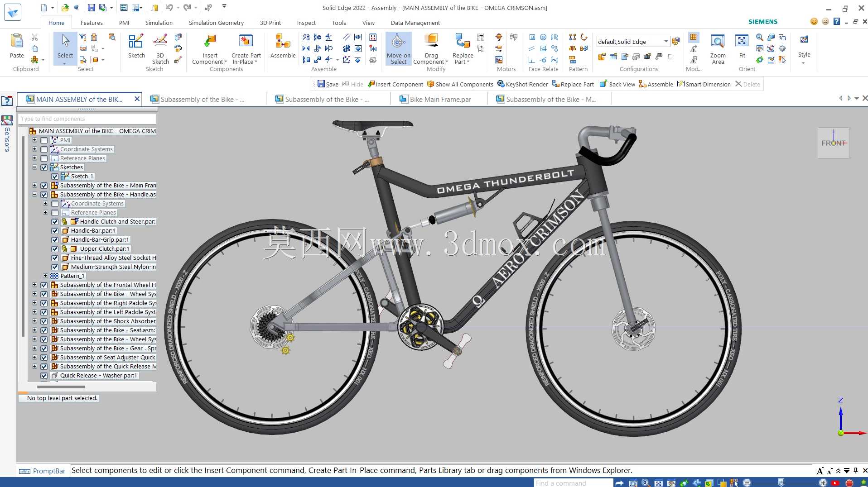Collapse the Handle subassembly node
The height and width of the screenshot is (487, 868).
pyautogui.click(x=34, y=194)
